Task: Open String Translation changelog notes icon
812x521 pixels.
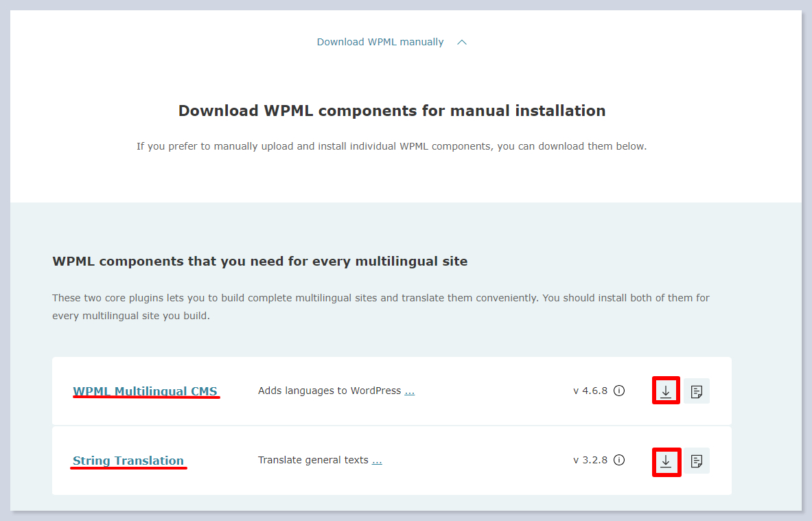Action: 697,461
